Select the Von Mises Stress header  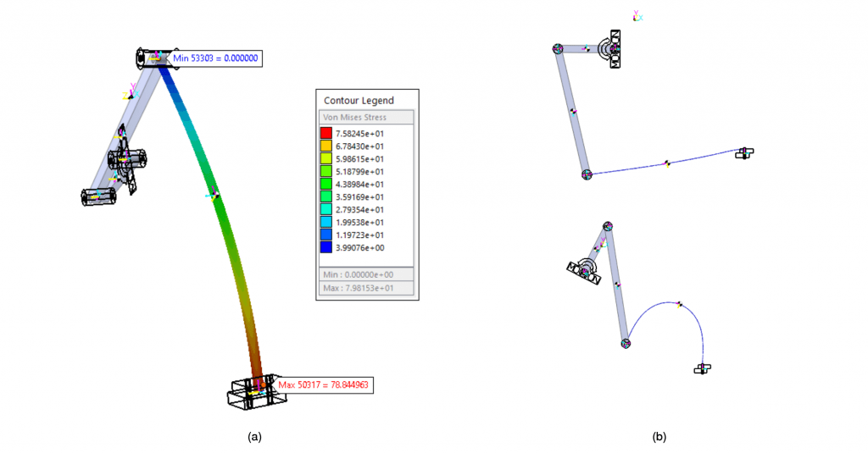pos(366,117)
